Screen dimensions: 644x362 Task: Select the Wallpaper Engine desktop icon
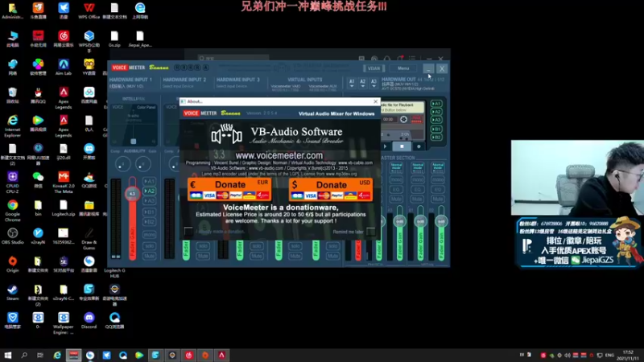pos(64,323)
